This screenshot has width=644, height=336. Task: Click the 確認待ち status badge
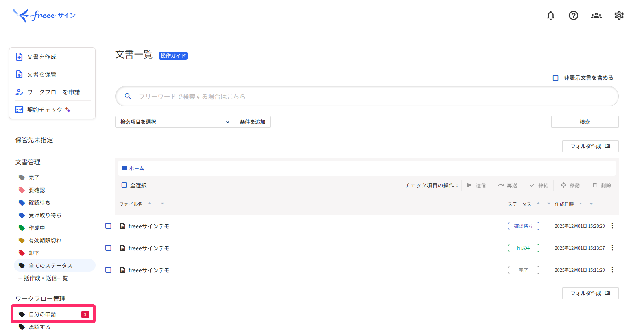pos(523,226)
